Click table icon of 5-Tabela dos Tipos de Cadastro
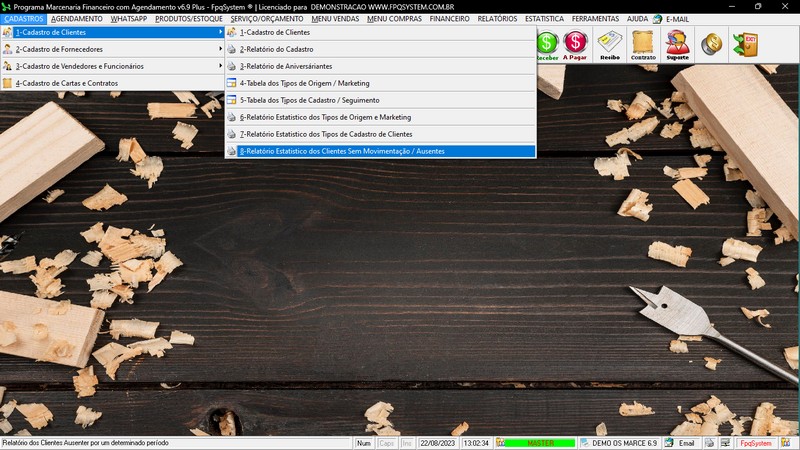The image size is (800, 450). 232,100
